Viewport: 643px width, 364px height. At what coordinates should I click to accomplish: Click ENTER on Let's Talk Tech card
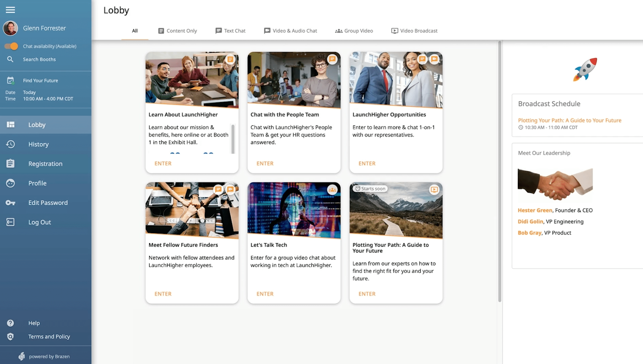[265, 294]
